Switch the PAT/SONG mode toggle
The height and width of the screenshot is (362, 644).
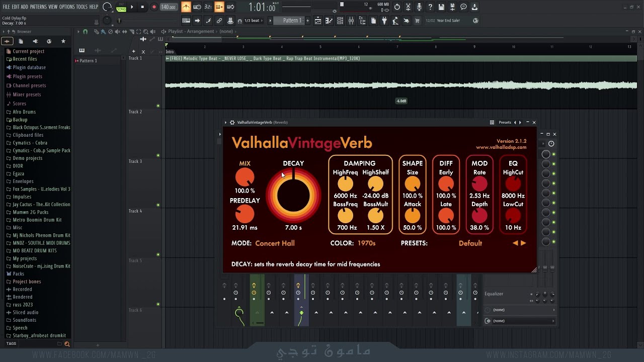(x=121, y=7)
